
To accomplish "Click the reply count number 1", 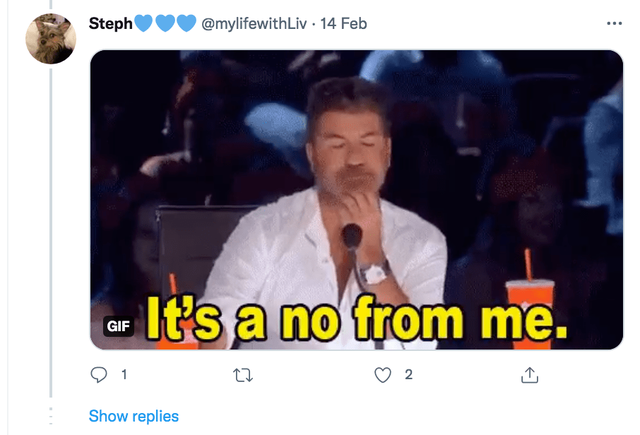I will pos(124,375).
